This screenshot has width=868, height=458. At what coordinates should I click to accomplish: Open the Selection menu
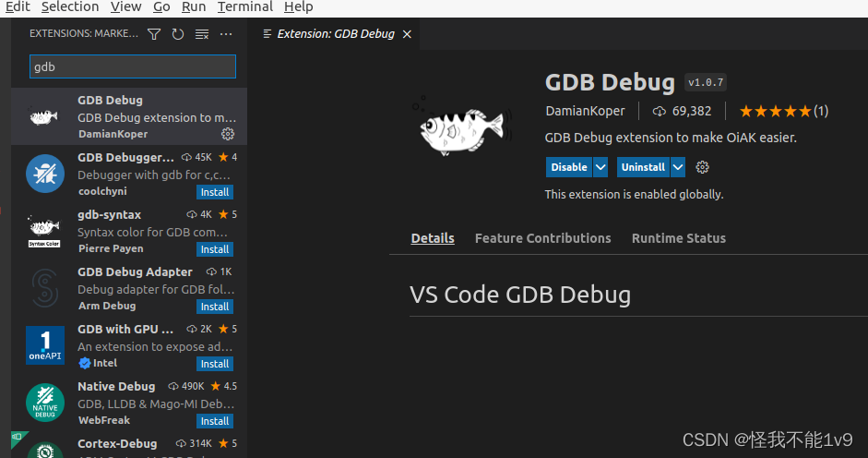tap(70, 6)
